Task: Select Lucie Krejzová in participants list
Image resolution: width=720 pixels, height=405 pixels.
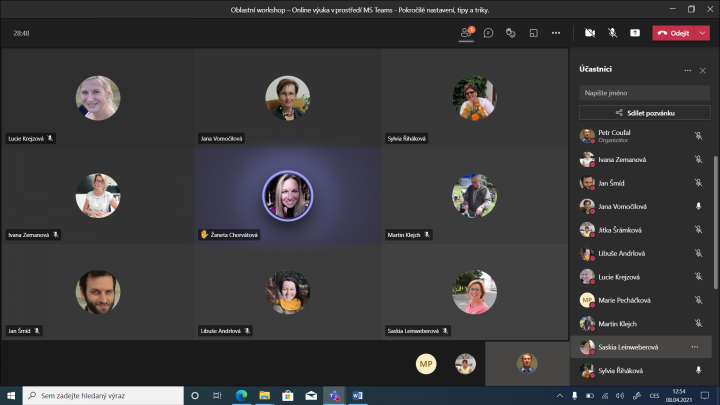Action: [641, 276]
